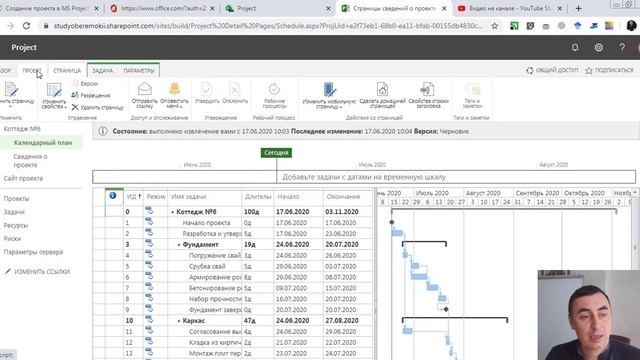Open Сведения о проекте link
Image resolution: width=640 pixels, height=360 pixels.
30,160
